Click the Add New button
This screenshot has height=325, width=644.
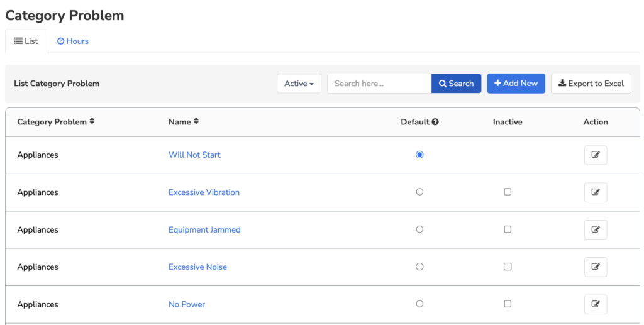point(516,84)
